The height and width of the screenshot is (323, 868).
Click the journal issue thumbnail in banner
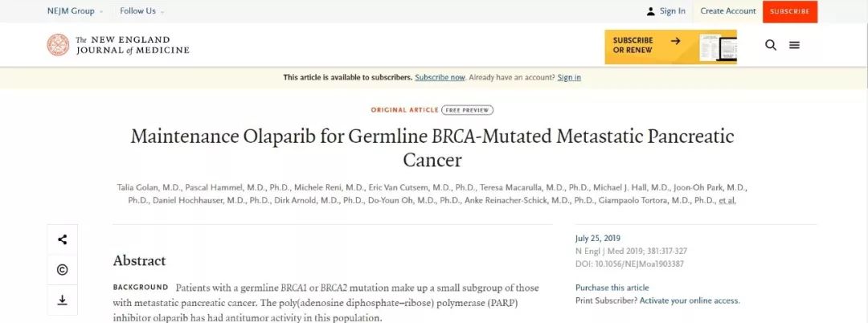717,47
